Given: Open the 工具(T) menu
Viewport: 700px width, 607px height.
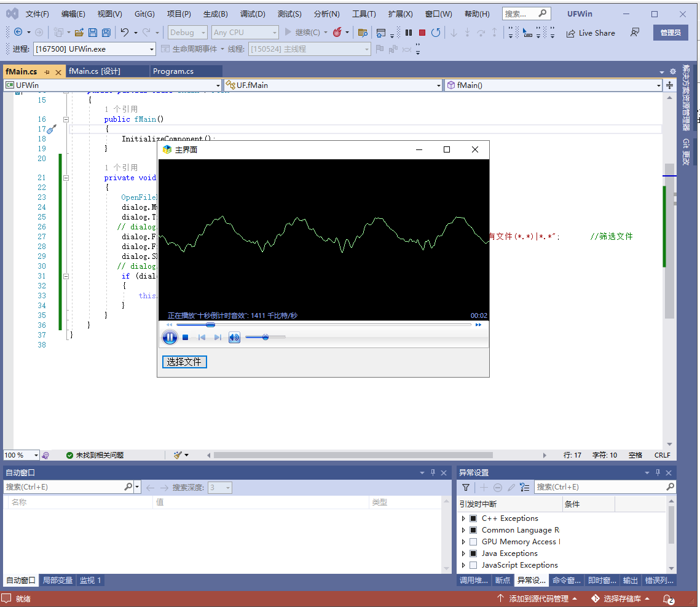Looking at the screenshot, I should (364, 14).
